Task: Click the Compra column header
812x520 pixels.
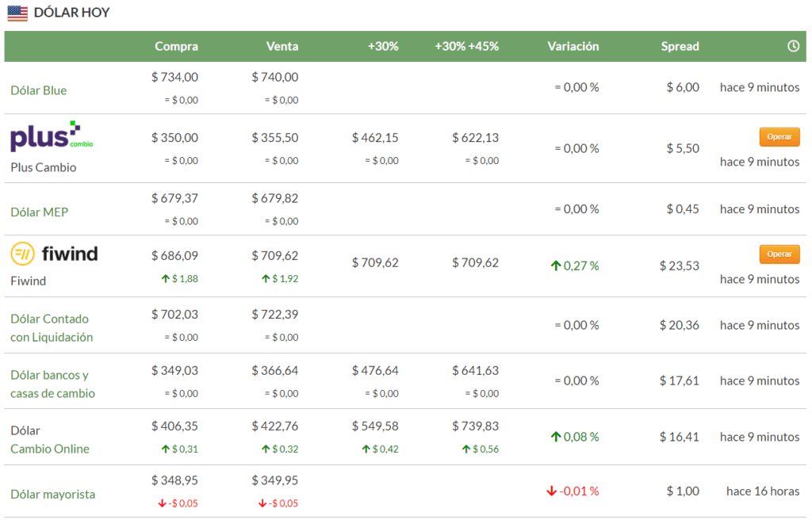Action: click(x=176, y=46)
